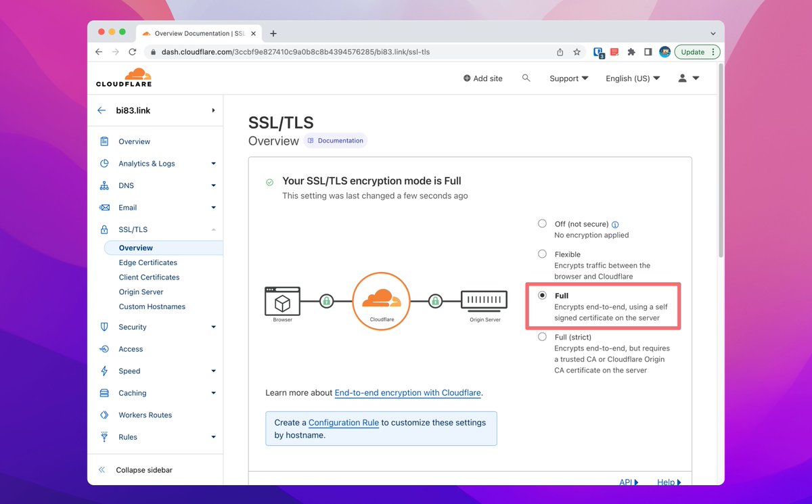
Task: Expand the Analytics & Logs submenu arrow
Action: coord(213,164)
